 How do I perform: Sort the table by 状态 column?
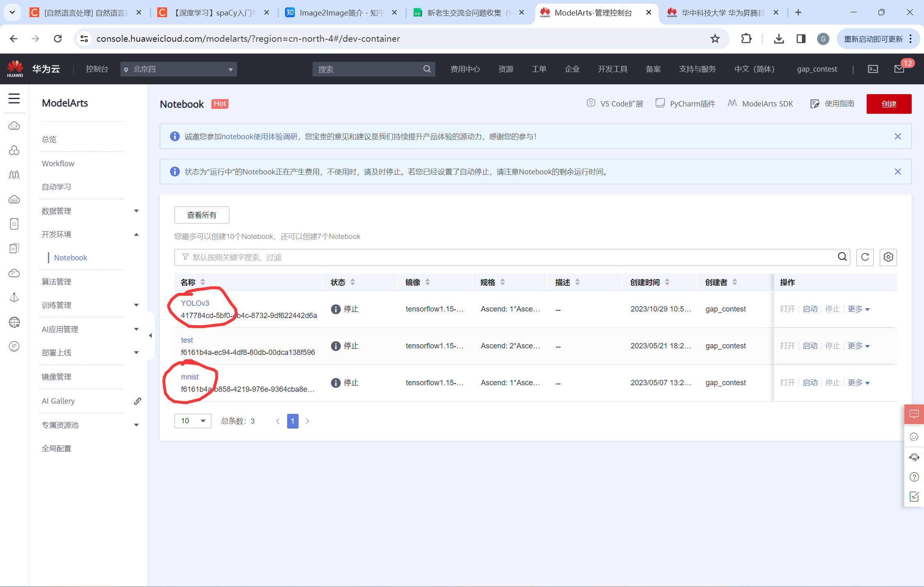[353, 282]
